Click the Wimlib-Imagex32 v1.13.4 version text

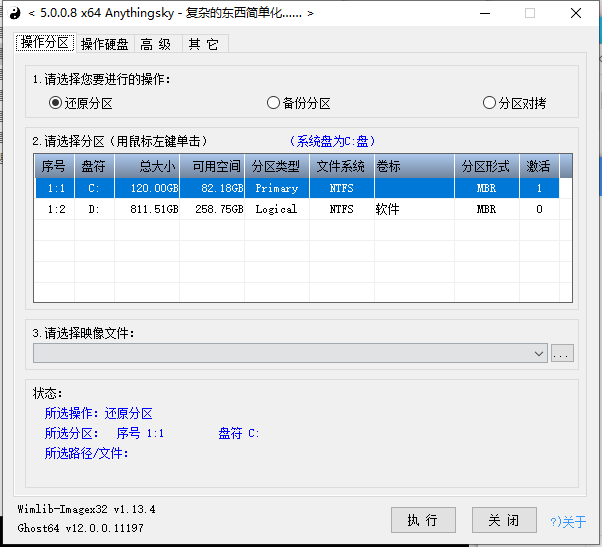pos(86,509)
